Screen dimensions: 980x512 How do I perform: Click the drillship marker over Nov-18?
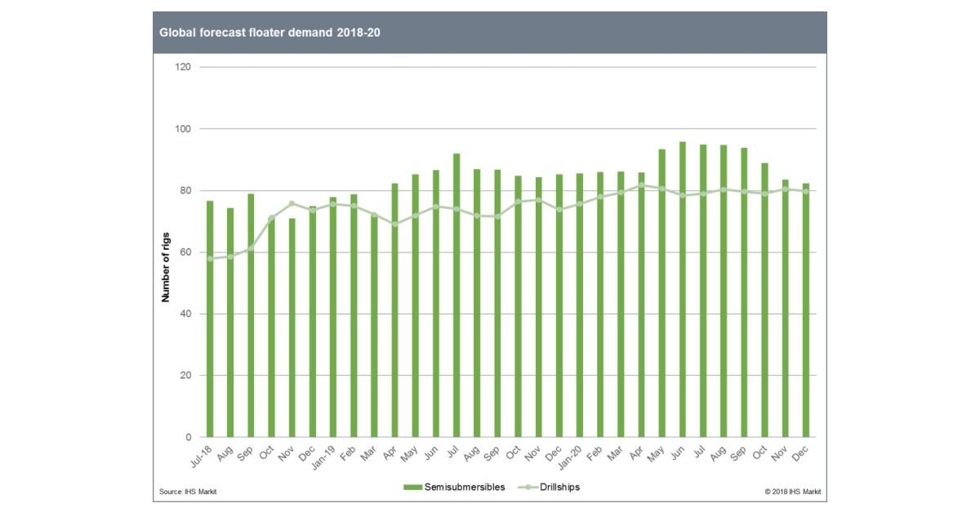click(x=292, y=203)
